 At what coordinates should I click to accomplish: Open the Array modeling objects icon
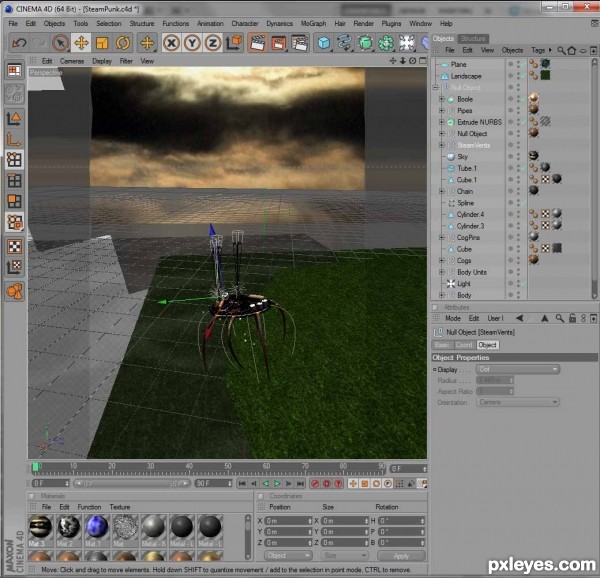386,43
